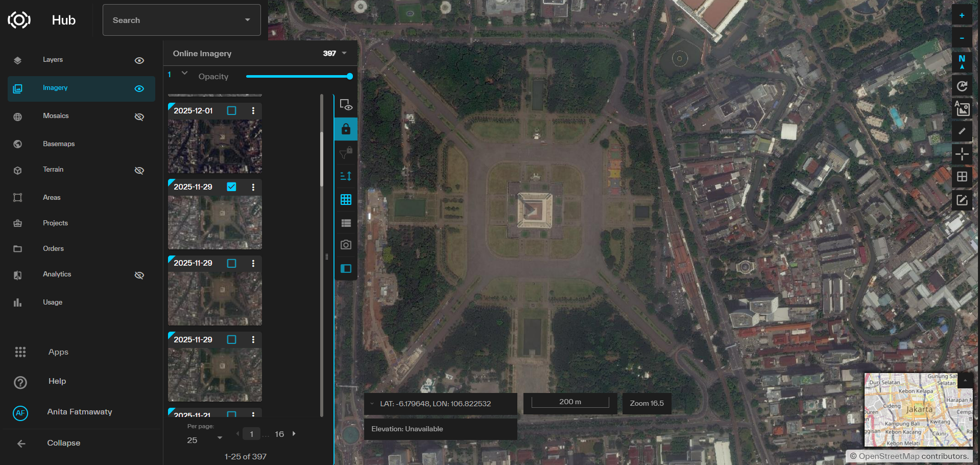Select the measure ruler tool

pos(962,131)
